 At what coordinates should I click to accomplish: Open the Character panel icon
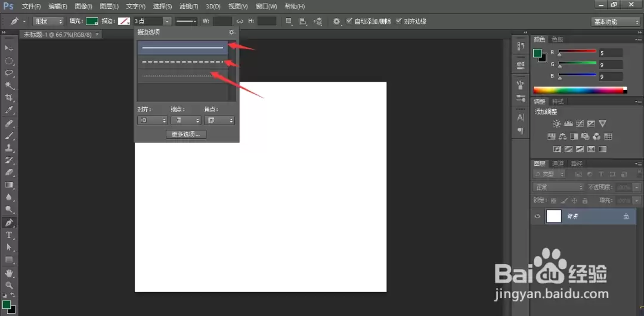coord(521,117)
